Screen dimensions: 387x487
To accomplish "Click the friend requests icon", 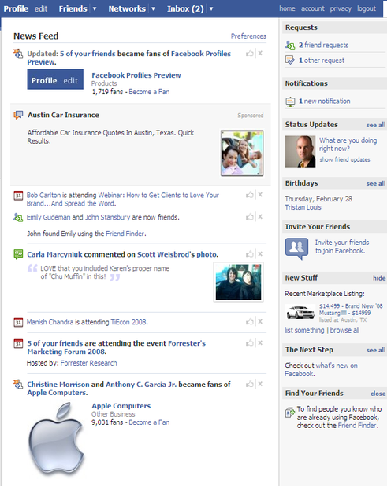I will tap(290, 45).
